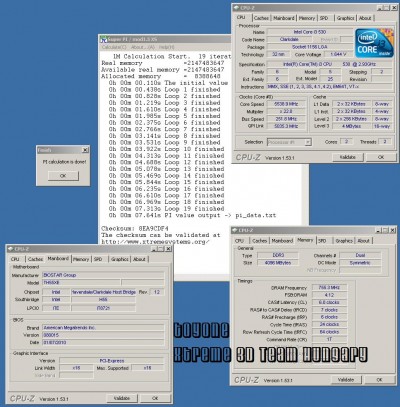Close the 'PI calculation is done!' dialog with X

coord(85,150)
